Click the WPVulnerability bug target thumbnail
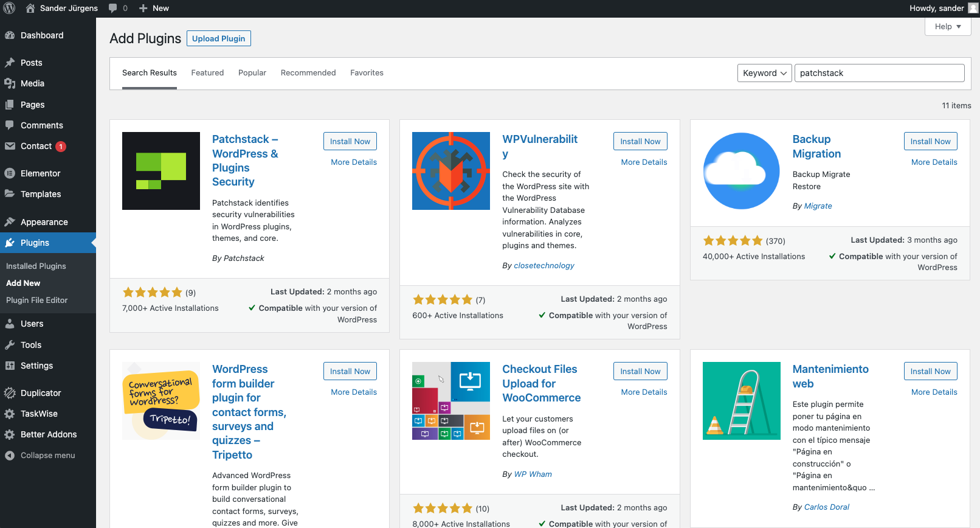The height and width of the screenshot is (528, 980). pyautogui.click(x=451, y=171)
